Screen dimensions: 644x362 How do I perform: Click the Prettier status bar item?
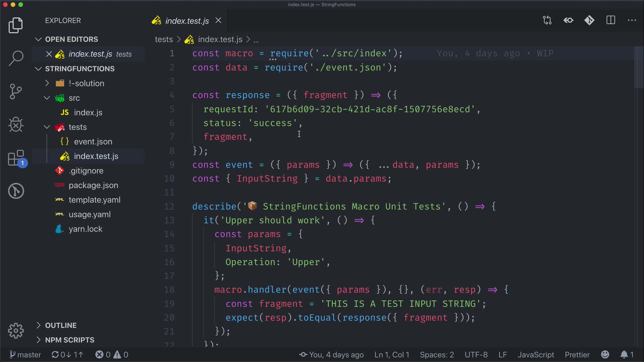coord(577,355)
